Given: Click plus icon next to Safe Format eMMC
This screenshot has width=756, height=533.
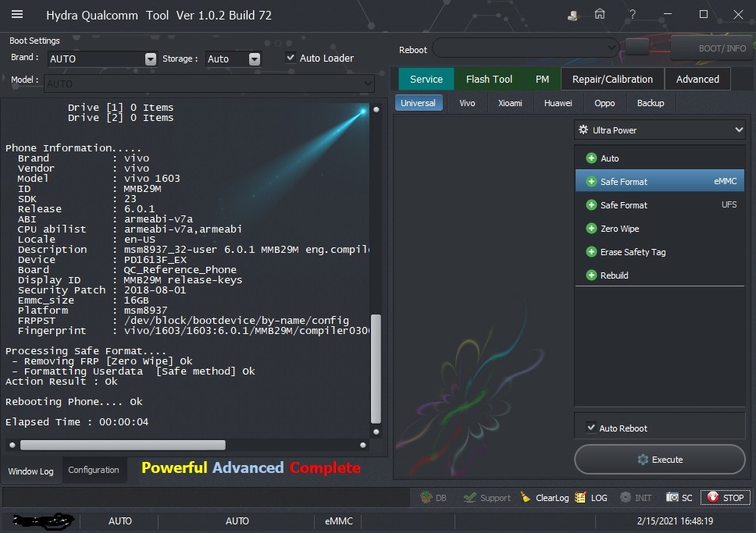Looking at the screenshot, I should coord(591,182).
